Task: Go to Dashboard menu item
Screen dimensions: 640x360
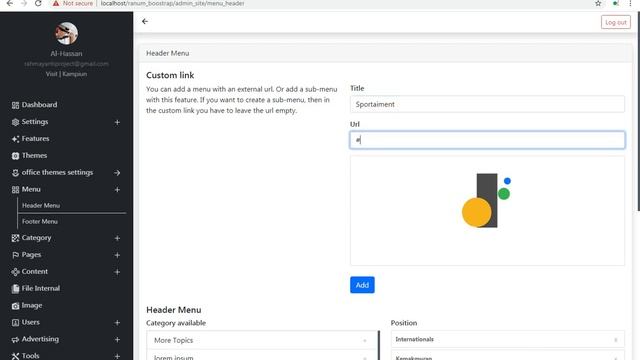Action: coord(39,105)
